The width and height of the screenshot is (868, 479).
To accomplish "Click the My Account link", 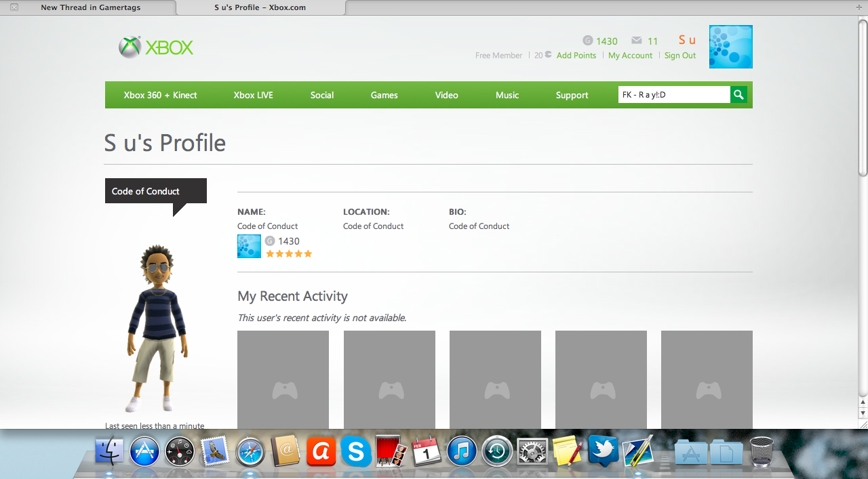I will pos(630,56).
